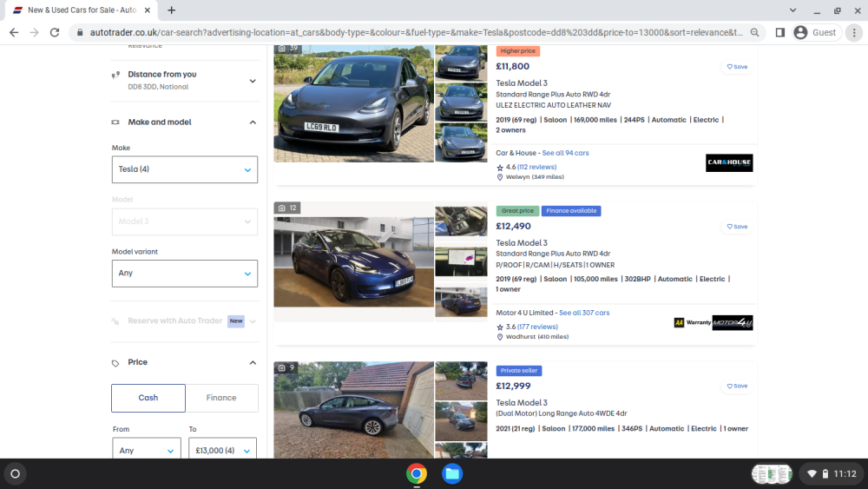Screen dimensions: 868x489
Task: Click the Price tag icon
Action: click(115, 363)
